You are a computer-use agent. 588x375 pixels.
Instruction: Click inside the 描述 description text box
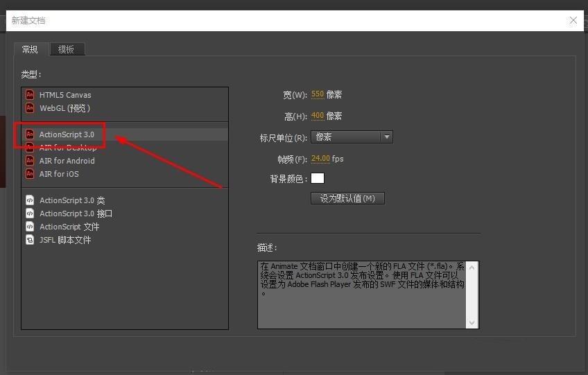pos(362,295)
